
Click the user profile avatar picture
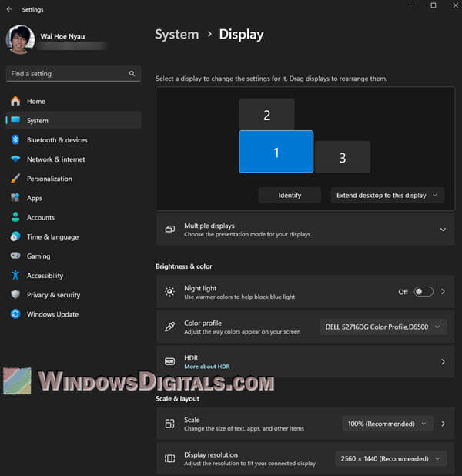click(x=20, y=40)
